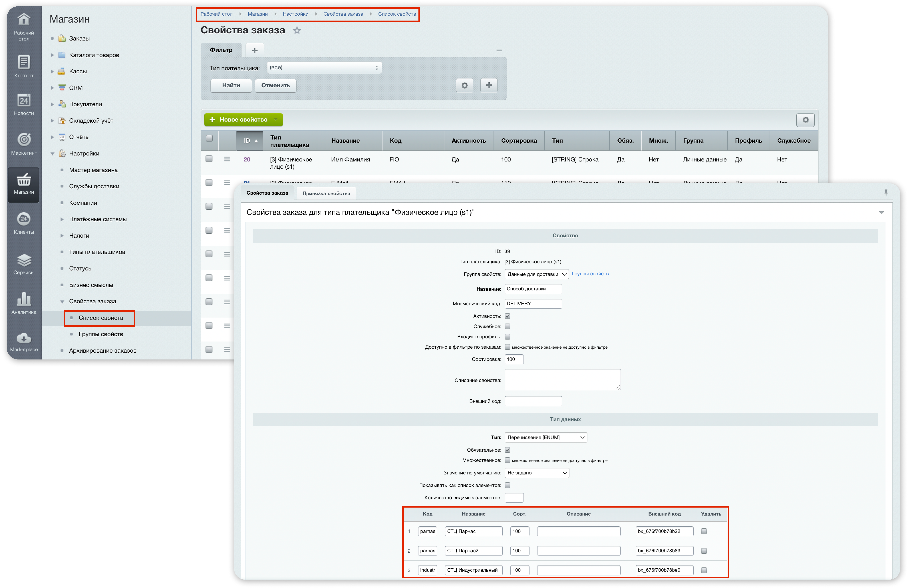Screen dimensions: 908x588
Task: Collapse the property panel header triangle
Action: [881, 212]
